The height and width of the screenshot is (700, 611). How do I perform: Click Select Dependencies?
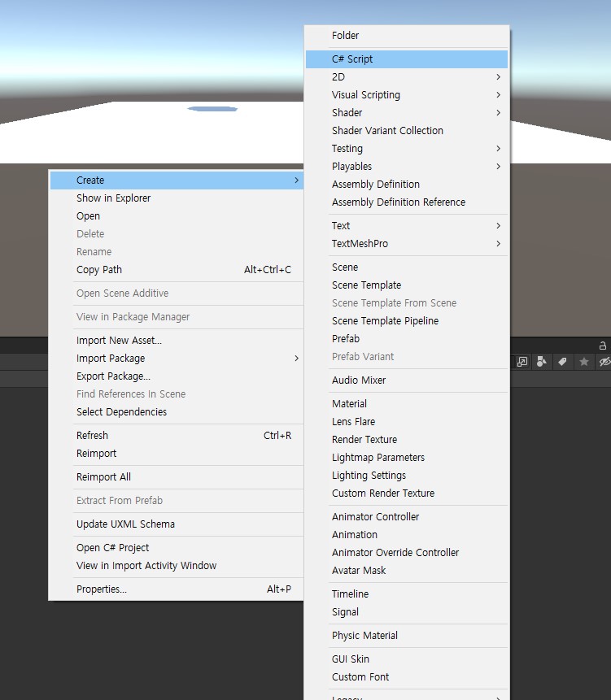(x=177, y=412)
